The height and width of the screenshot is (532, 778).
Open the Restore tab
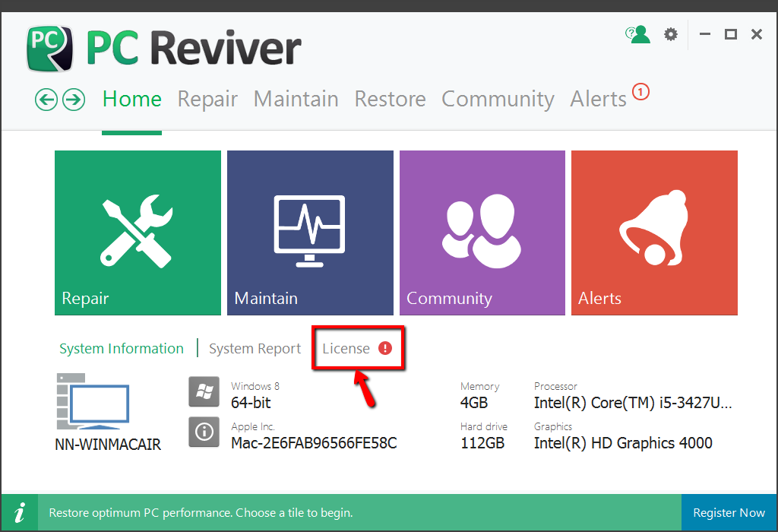pyautogui.click(x=390, y=100)
